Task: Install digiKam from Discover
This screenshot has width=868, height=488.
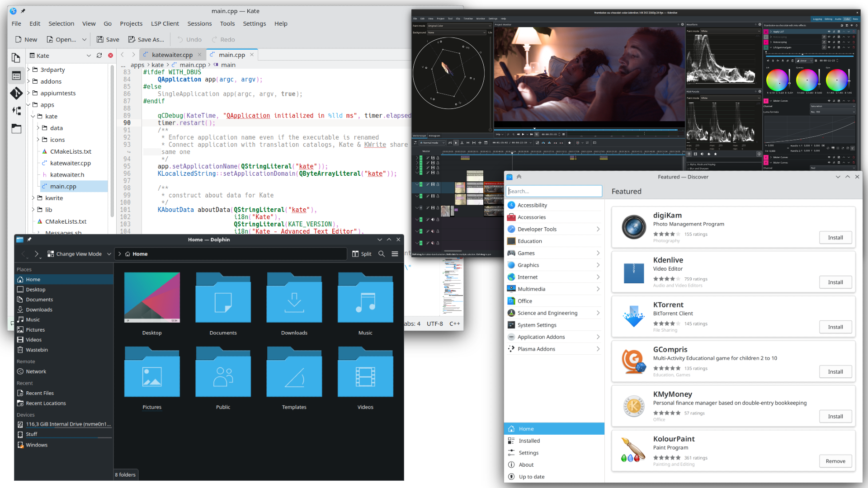Action: pos(835,238)
